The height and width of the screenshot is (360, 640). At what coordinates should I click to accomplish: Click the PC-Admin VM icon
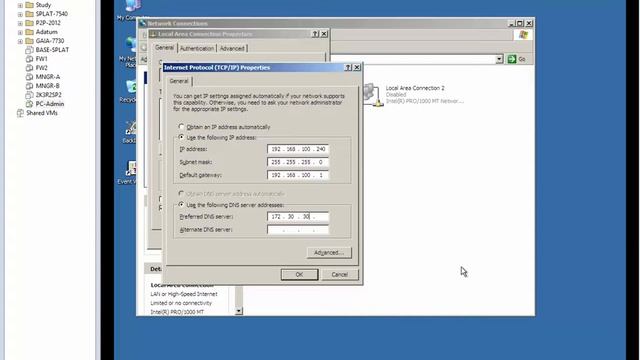[x=29, y=104]
